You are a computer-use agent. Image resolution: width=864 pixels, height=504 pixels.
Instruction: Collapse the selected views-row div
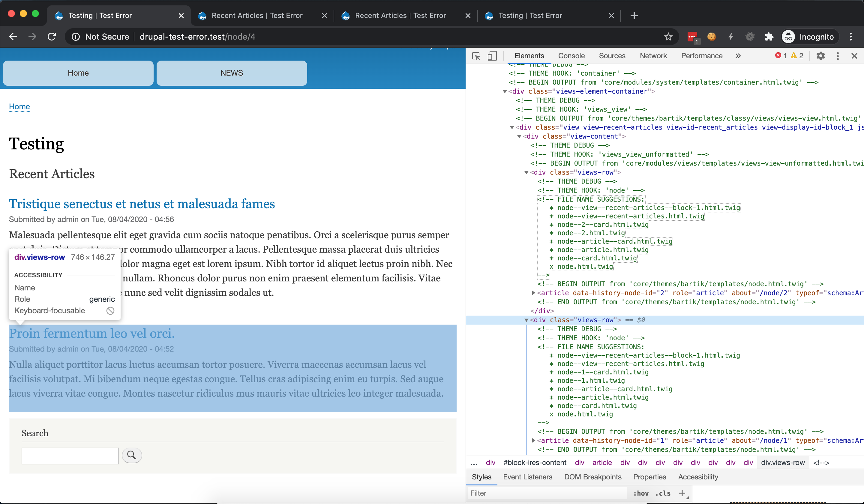(x=526, y=320)
